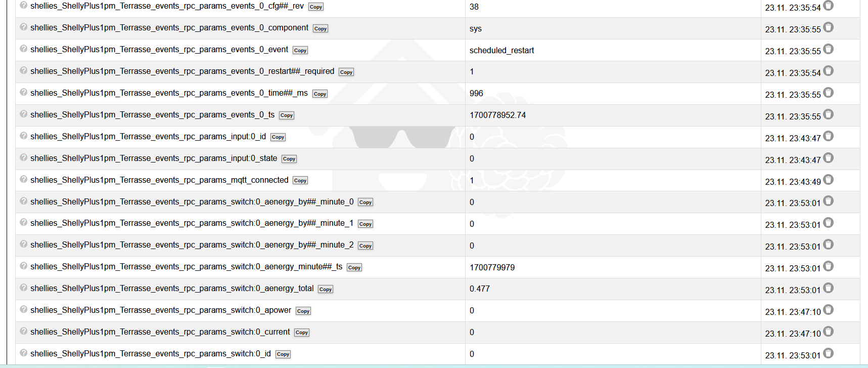
Task: Delete the aenergy_minute##_ts variable
Action: pyautogui.click(x=828, y=266)
